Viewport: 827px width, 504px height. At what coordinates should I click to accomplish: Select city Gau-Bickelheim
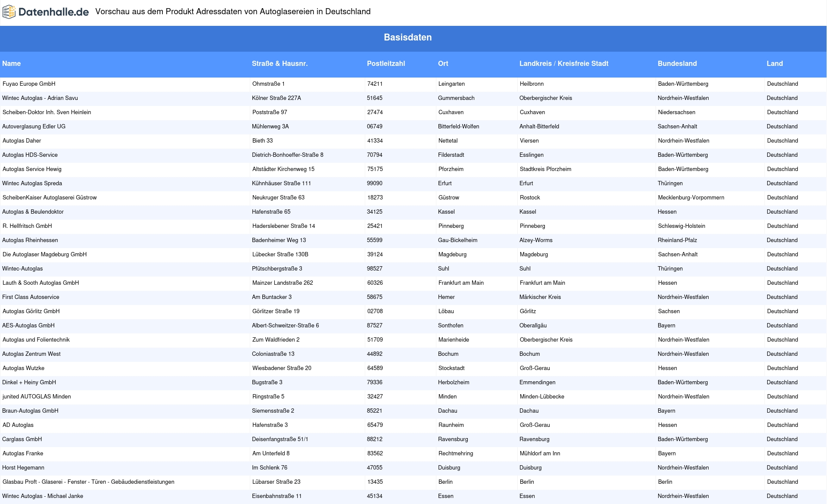457,240
